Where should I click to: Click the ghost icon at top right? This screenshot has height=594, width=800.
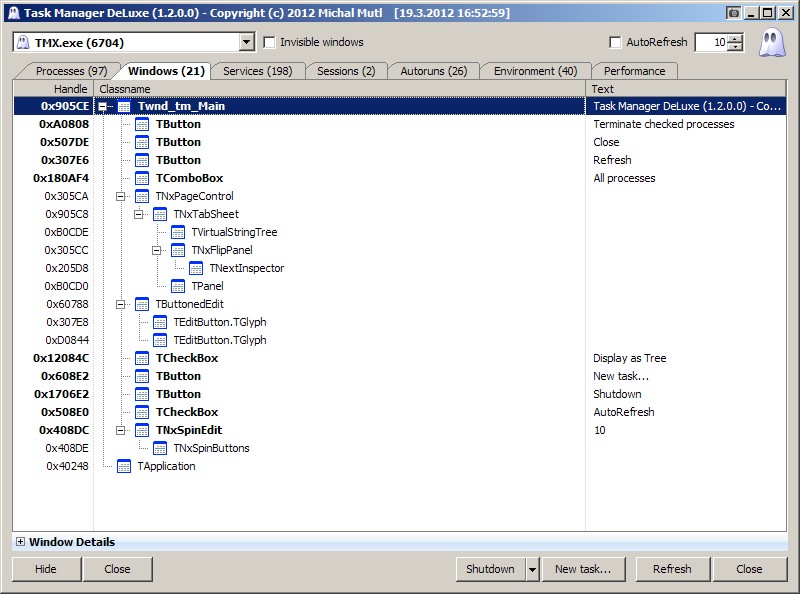coord(771,43)
